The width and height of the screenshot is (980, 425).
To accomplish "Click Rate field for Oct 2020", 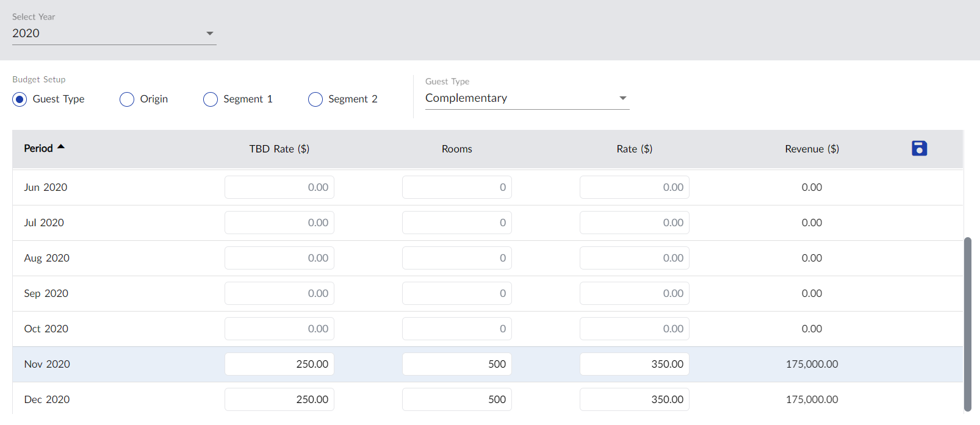I will coord(635,329).
